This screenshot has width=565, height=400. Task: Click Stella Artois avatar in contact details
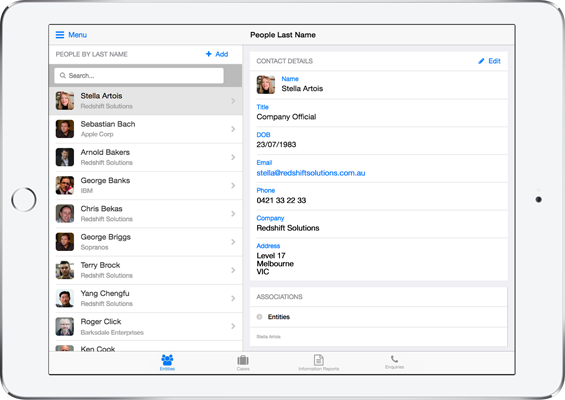coord(266,85)
